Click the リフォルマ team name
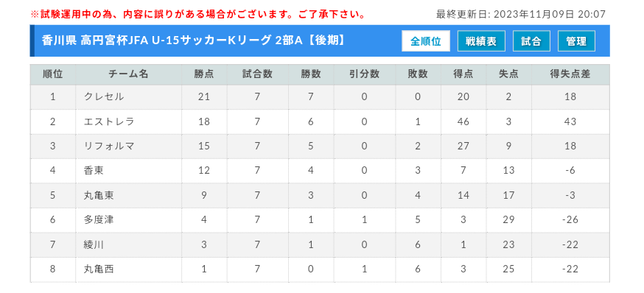The width and height of the screenshot is (644, 293). [109, 146]
